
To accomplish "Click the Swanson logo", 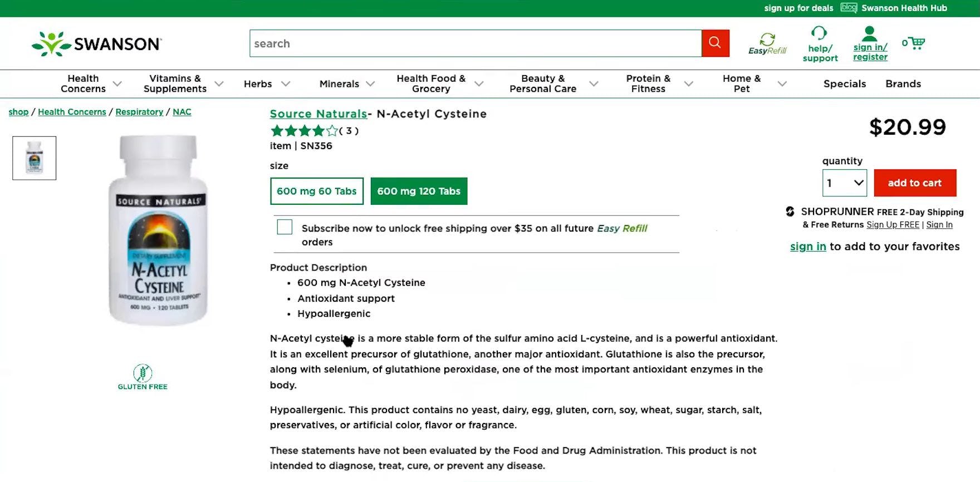I will 97,44.
